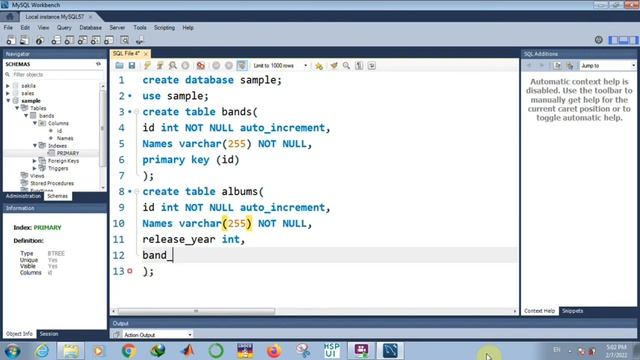Toggle word wrapping in editor
640x360 pixels.
click(x=372, y=66)
